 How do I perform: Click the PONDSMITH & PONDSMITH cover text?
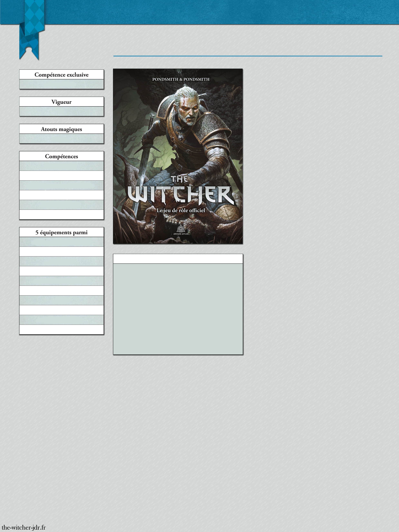(x=181, y=79)
